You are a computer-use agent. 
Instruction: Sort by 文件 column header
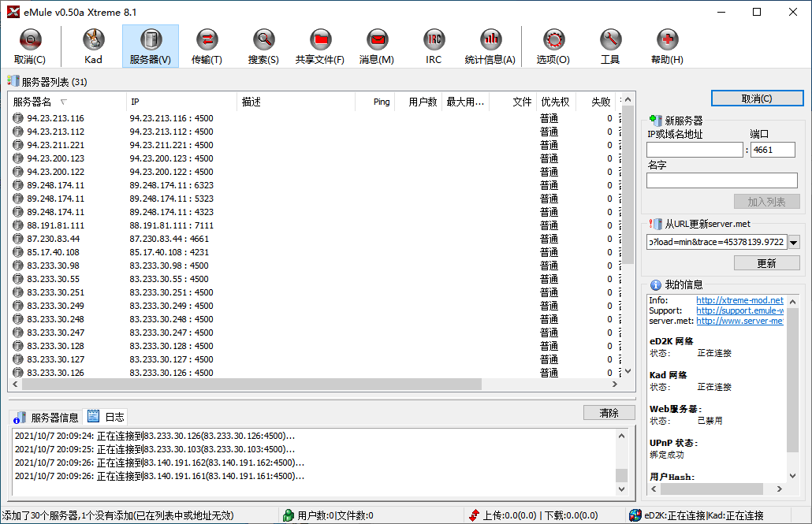512,102
